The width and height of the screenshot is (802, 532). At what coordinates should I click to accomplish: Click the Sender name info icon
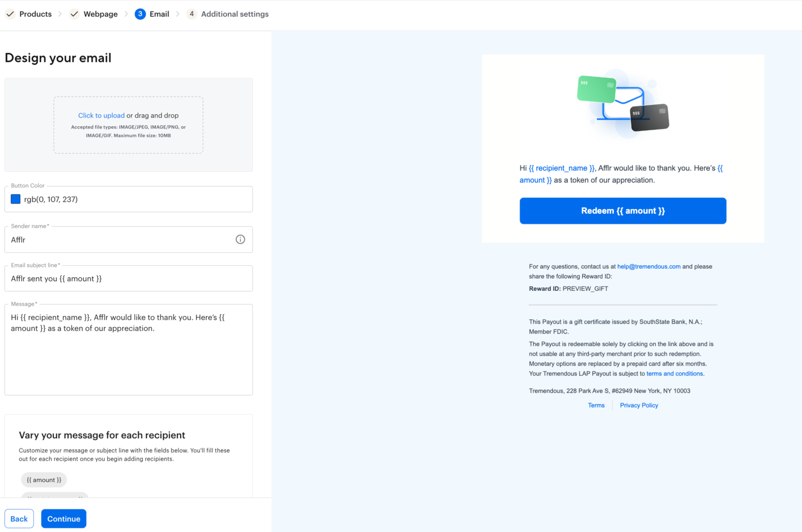(240, 240)
